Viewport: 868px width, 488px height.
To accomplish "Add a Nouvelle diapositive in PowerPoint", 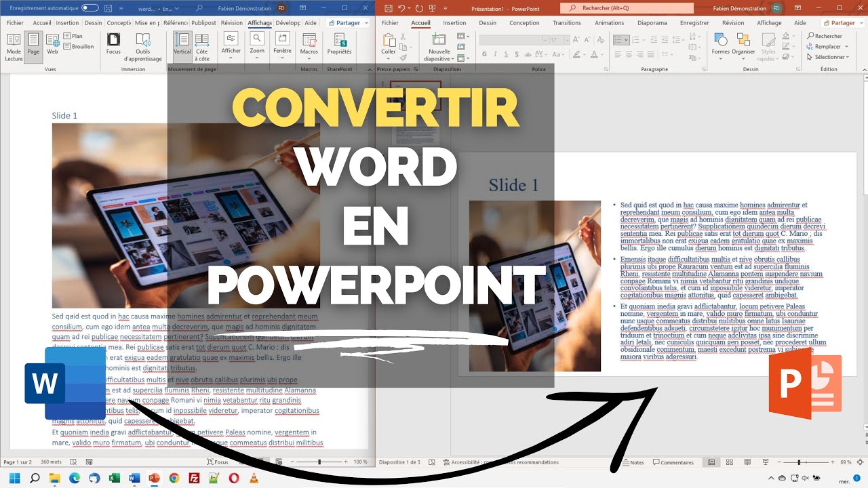I will 439,47.
